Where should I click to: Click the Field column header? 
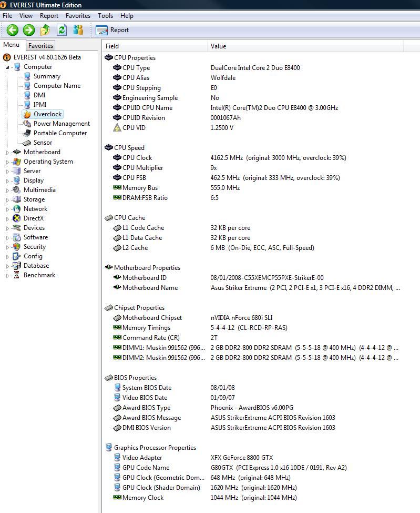pyautogui.click(x=154, y=46)
